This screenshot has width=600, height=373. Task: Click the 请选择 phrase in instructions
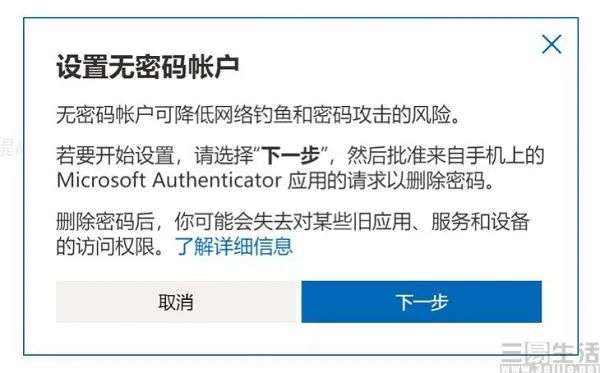click(x=224, y=156)
